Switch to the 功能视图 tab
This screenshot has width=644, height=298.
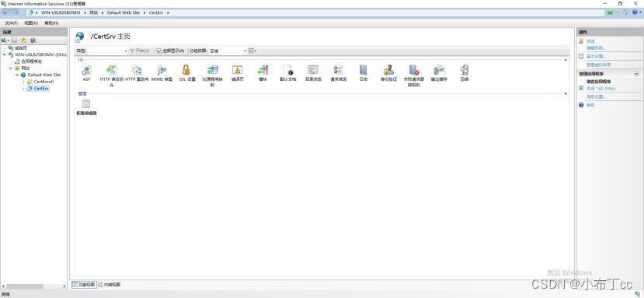84,285
